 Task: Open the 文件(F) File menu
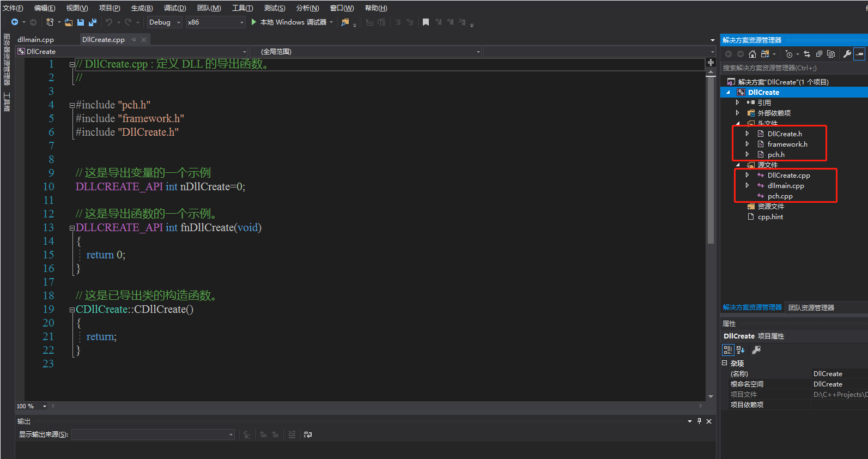click(x=13, y=8)
